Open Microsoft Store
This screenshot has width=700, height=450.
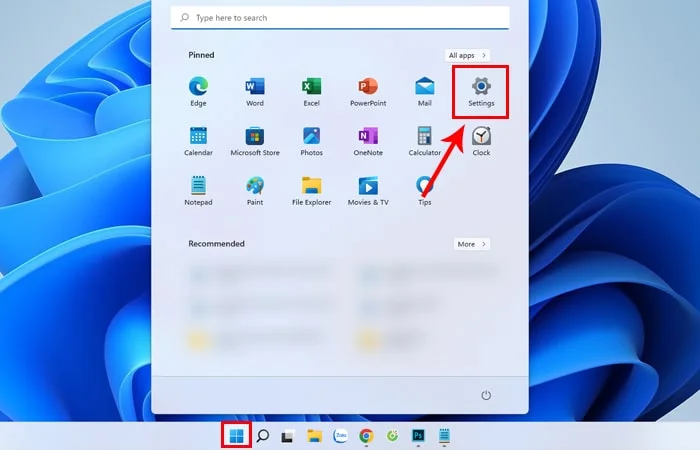pyautogui.click(x=255, y=141)
